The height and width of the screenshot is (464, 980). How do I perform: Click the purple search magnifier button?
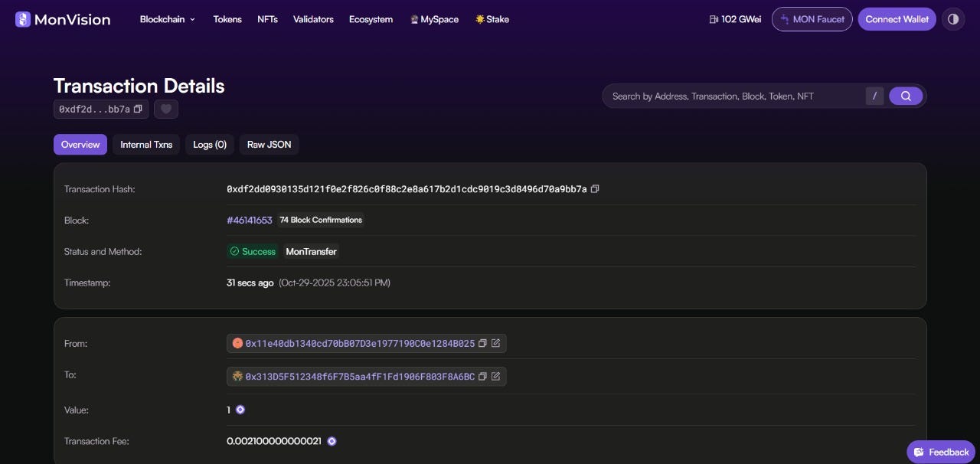[906, 96]
